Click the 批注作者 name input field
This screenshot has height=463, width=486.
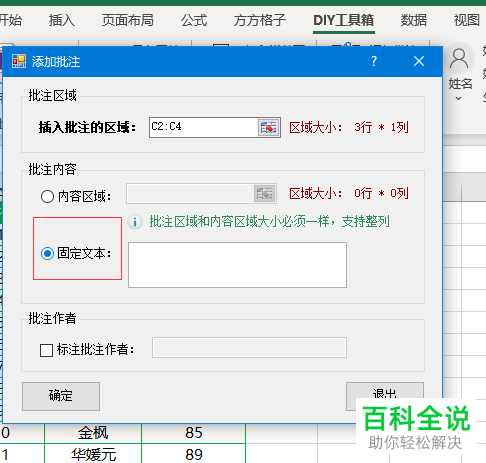coord(249,348)
